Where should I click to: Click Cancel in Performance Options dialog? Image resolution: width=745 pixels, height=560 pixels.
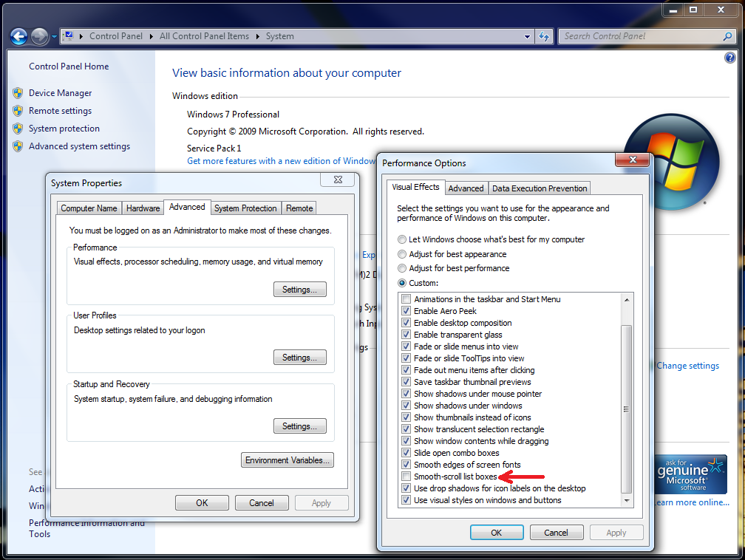[557, 533]
